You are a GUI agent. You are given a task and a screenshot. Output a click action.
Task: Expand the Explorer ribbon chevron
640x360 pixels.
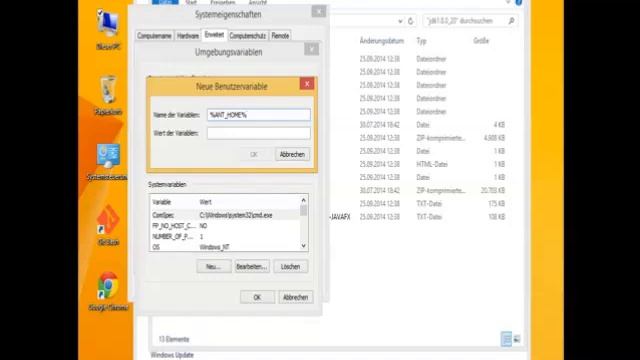508,2
